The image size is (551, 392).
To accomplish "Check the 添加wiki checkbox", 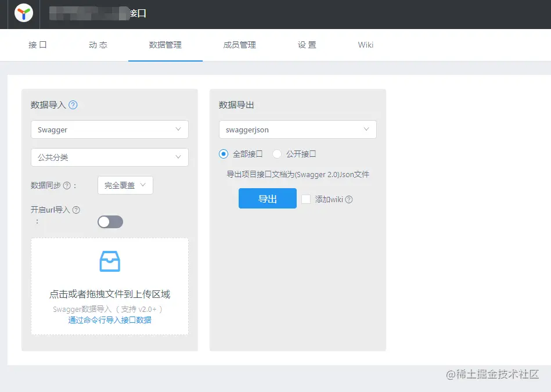I will click(x=306, y=199).
